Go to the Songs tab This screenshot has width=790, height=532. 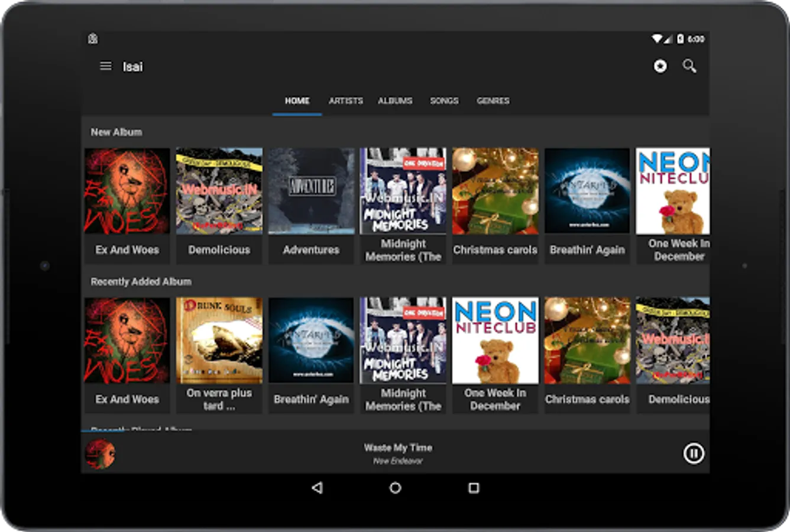click(444, 101)
